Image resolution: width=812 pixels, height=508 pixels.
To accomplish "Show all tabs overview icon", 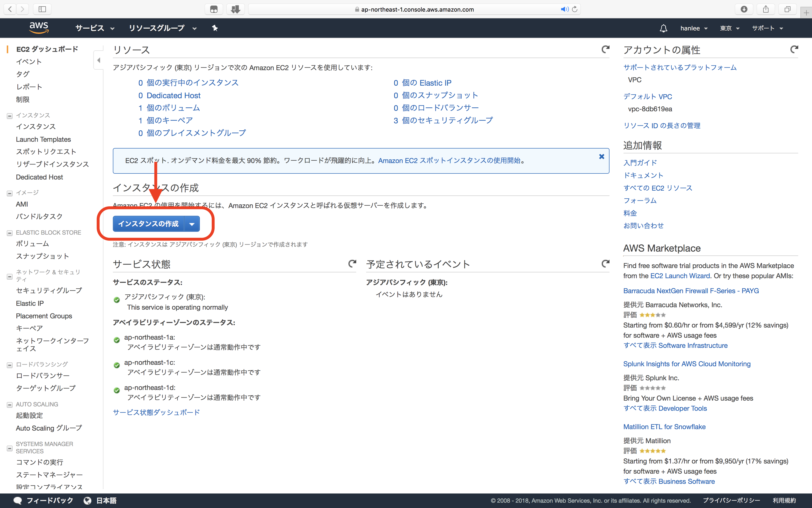I will [x=788, y=9].
